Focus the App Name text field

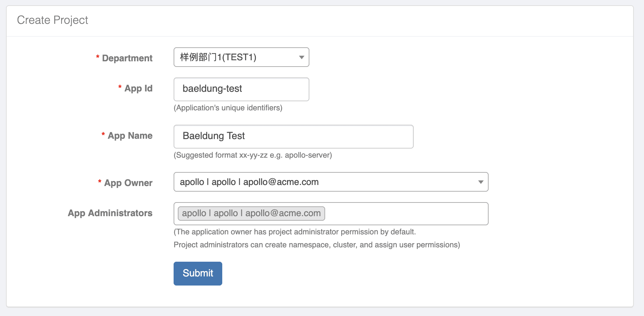(x=293, y=136)
